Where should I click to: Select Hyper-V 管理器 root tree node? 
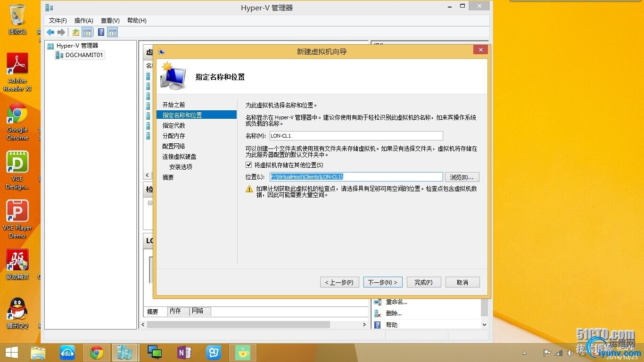(77, 46)
